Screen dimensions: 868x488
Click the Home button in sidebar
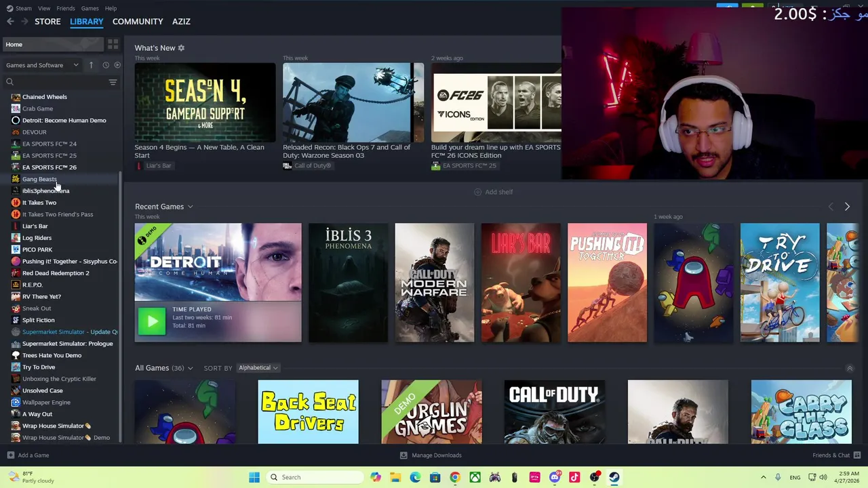pos(53,44)
